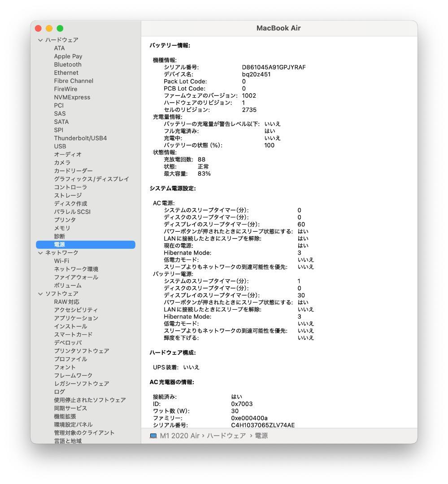Collapse the ハードウェア section in the sidebar

(x=39, y=39)
